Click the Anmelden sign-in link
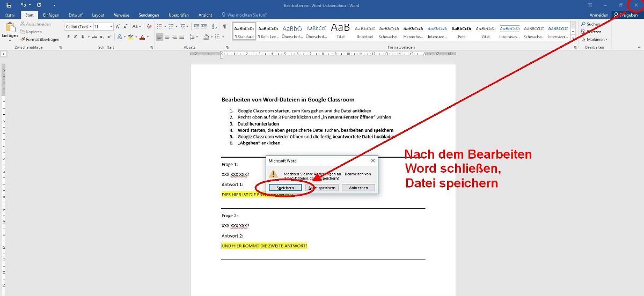Image resolution: width=644 pixels, height=296 pixels. tap(599, 15)
